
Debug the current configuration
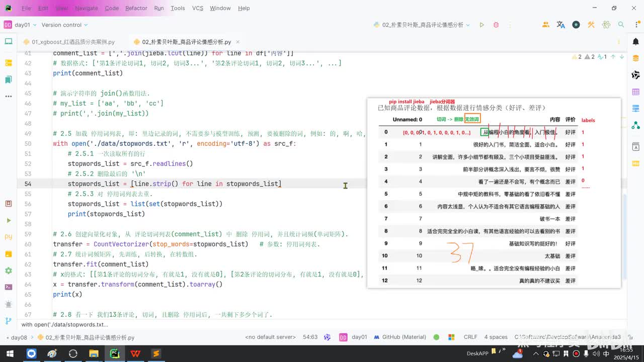tap(496, 25)
